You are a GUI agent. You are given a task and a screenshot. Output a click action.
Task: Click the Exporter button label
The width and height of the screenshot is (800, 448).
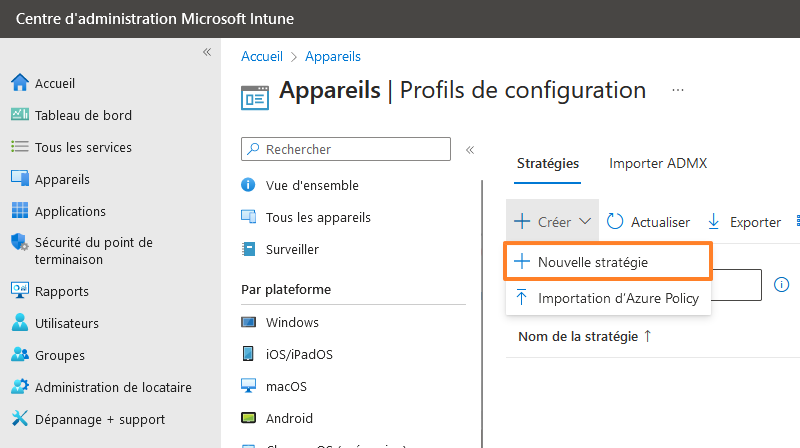755,222
